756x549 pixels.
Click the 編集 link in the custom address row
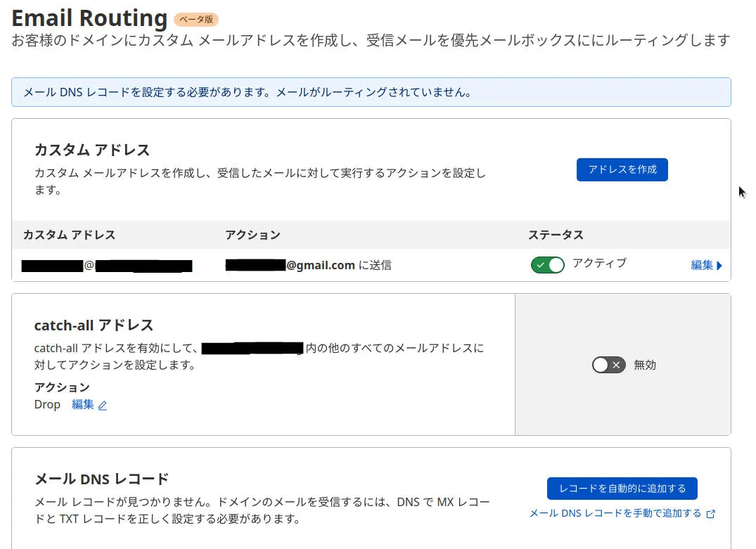tap(701, 265)
